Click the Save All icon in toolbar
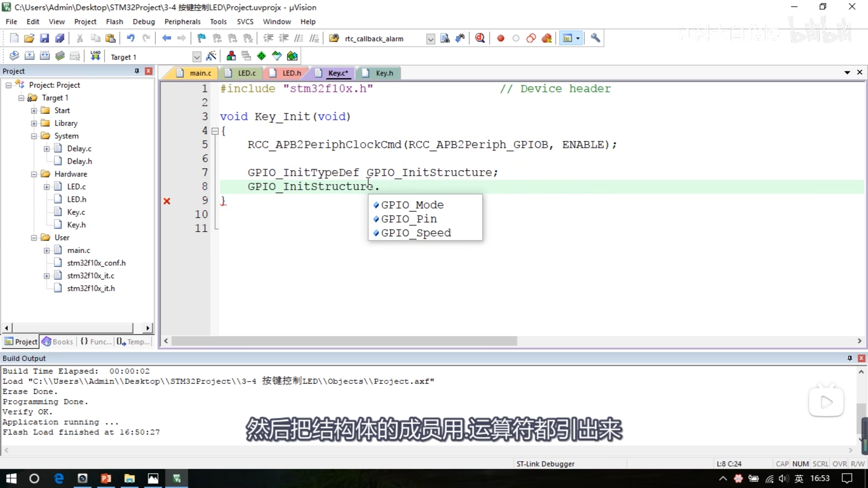Screen dimensions: 868x488 click(x=60, y=38)
